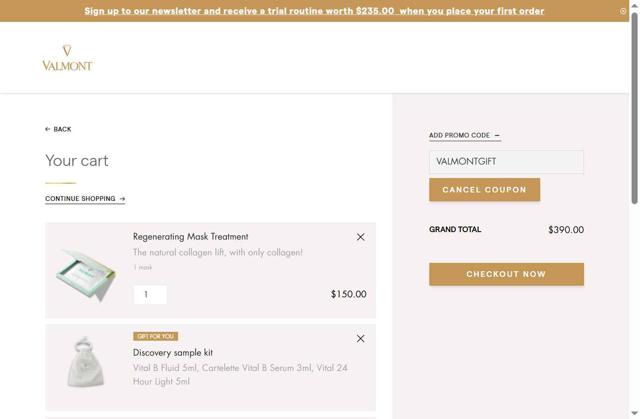The width and height of the screenshot is (640, 419).
Task: Click the Regenerating Mask Treatment product title
Action: coord(190,237)
